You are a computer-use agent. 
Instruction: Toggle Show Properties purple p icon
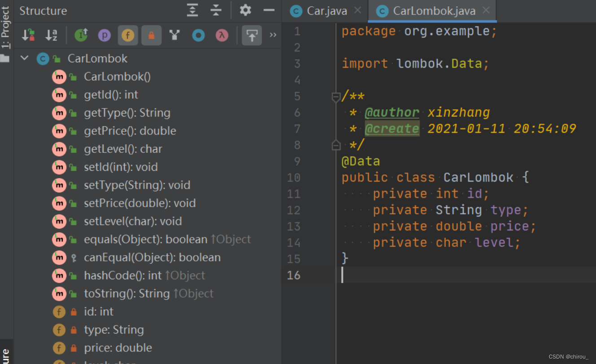coord(104,35)
